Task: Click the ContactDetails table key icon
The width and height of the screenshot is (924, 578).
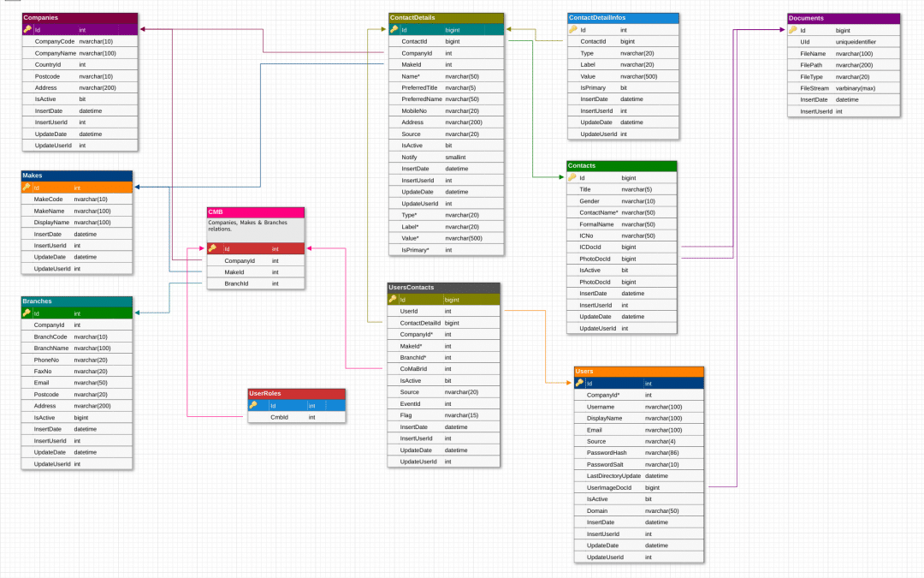Action: tap(394, 29)
